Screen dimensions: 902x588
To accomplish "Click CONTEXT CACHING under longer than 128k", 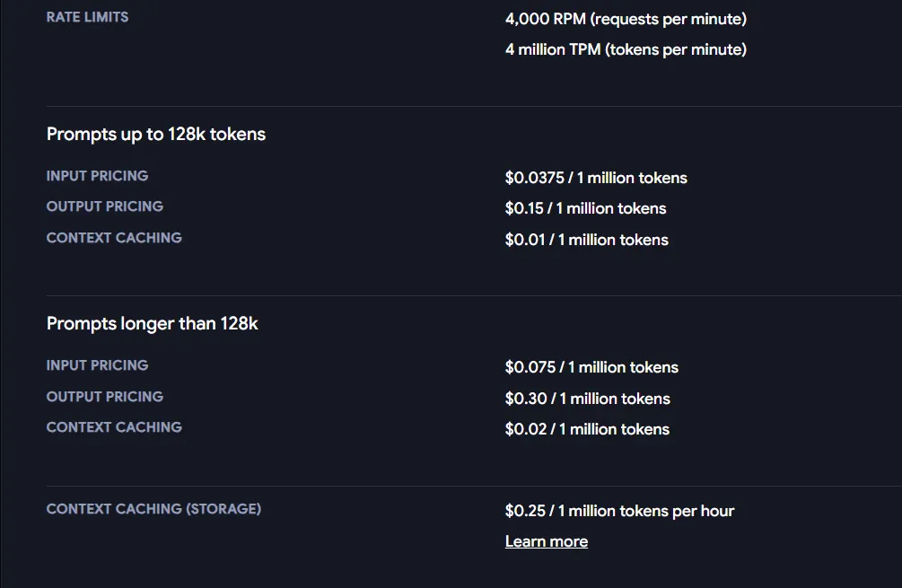I will tap(114, 427).
